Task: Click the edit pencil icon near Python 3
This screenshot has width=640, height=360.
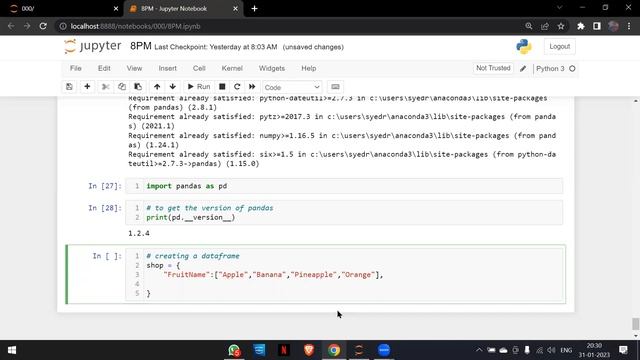Action: (523, 69)
